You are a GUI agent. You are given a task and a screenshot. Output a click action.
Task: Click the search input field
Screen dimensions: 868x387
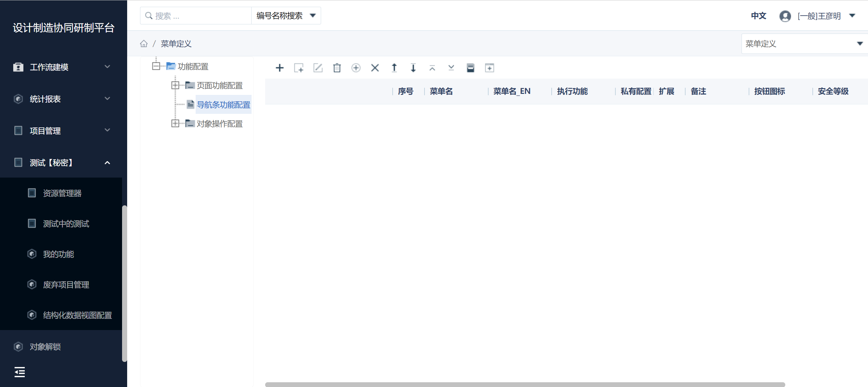[196, 16]
